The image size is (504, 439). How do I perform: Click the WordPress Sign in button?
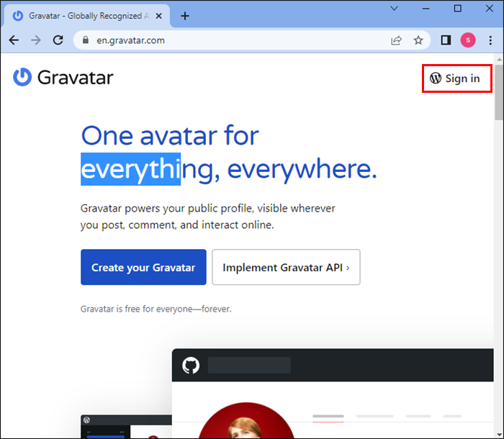(455, 78)
